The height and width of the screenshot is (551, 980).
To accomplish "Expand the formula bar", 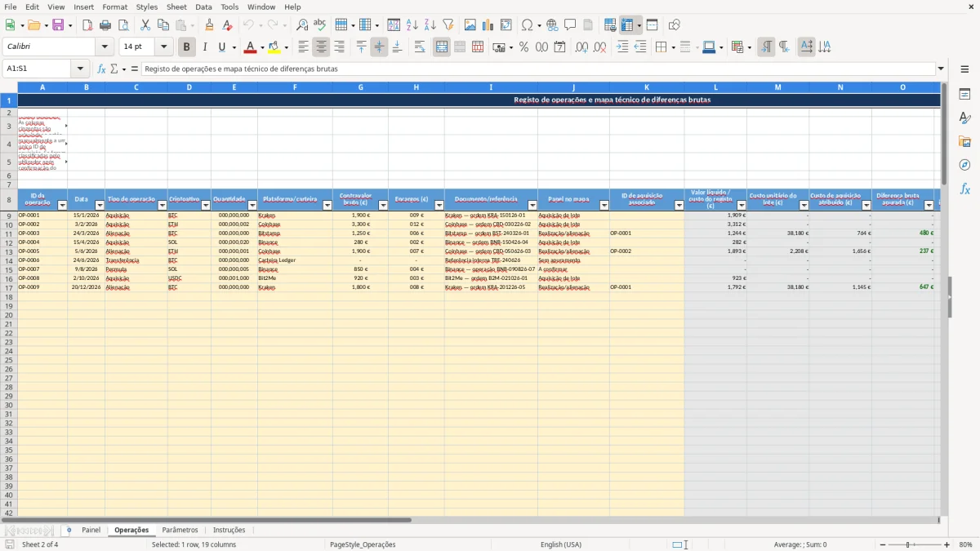I will 941,69.
